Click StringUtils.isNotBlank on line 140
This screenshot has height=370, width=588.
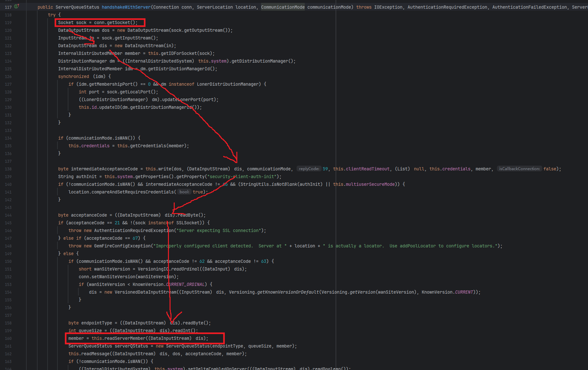pyautogui.click(x=269, y=184)
